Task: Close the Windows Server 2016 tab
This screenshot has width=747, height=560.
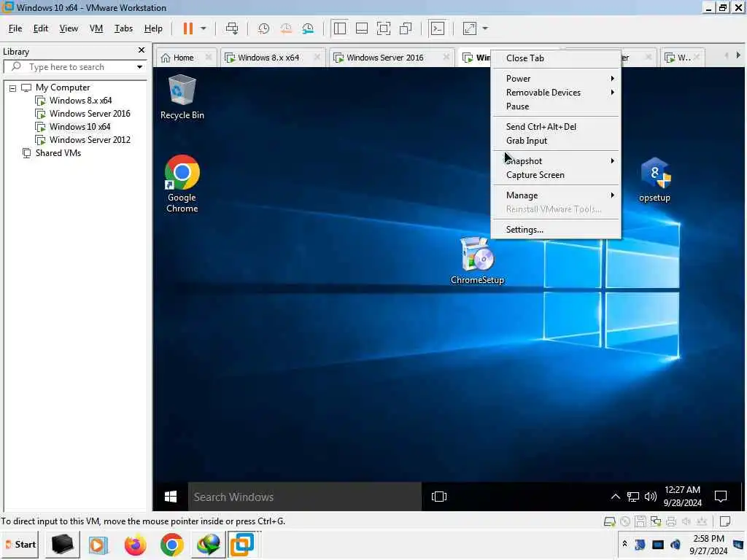Action: point(446,57)
